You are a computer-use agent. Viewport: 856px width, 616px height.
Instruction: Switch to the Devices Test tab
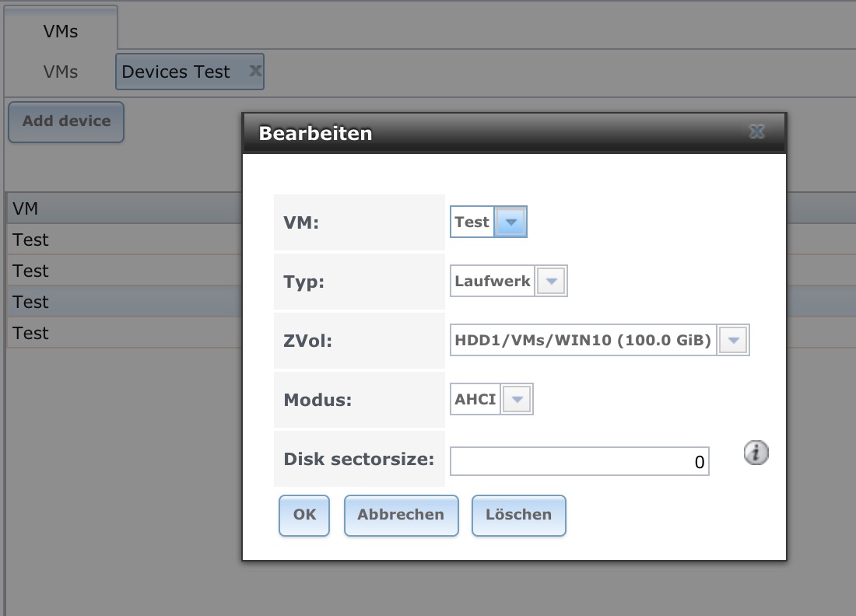[176, 72]
